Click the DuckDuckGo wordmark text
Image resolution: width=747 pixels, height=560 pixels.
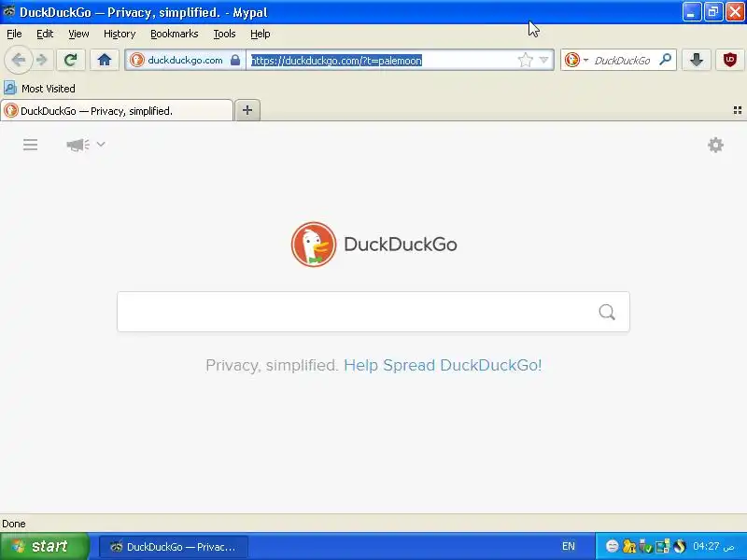point(401,245)
